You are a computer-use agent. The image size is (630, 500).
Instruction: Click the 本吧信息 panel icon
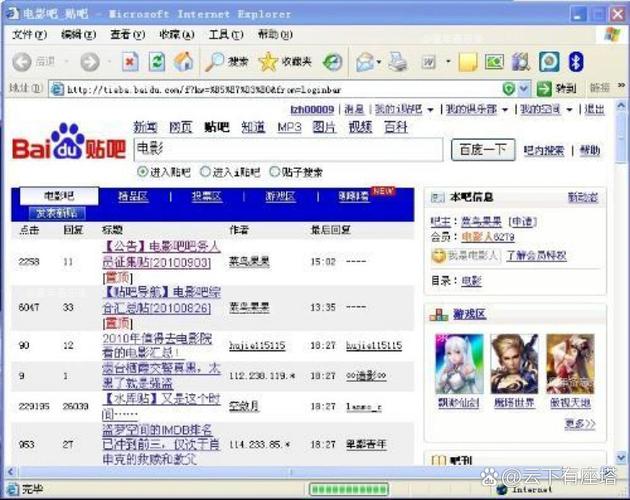438,197
